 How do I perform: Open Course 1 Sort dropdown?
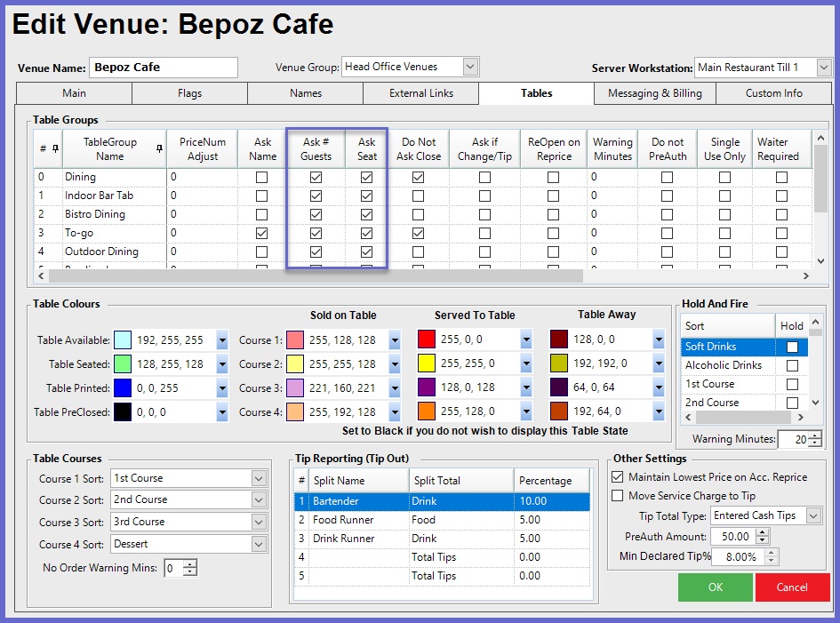tap(259, 478)
